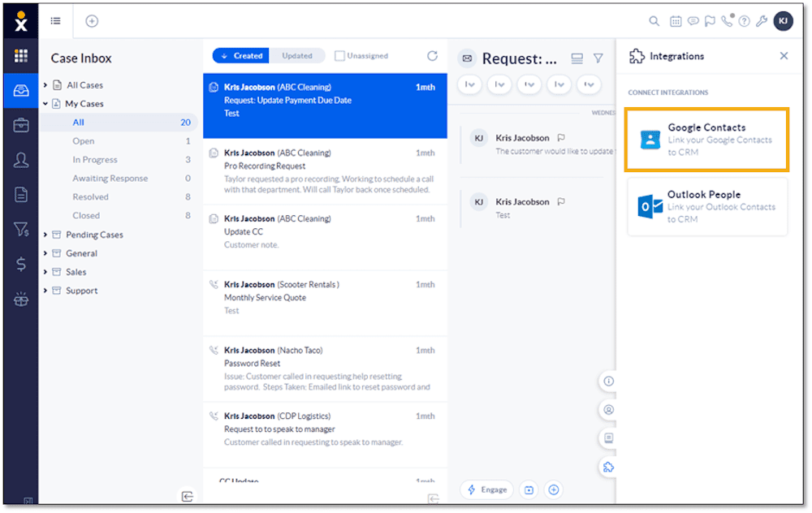Screen dimensions: 812x513
Task: Refresh the case list
Action: click(x=433, y=55)
